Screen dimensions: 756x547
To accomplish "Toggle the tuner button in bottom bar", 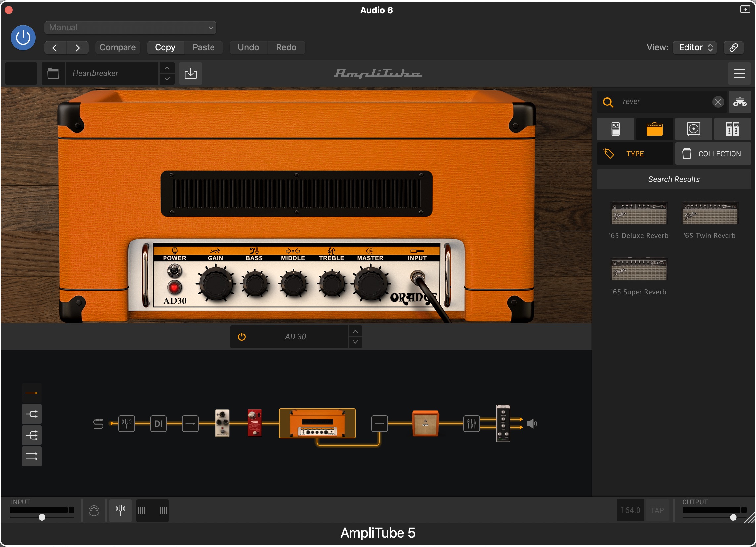I will (120, 511).
